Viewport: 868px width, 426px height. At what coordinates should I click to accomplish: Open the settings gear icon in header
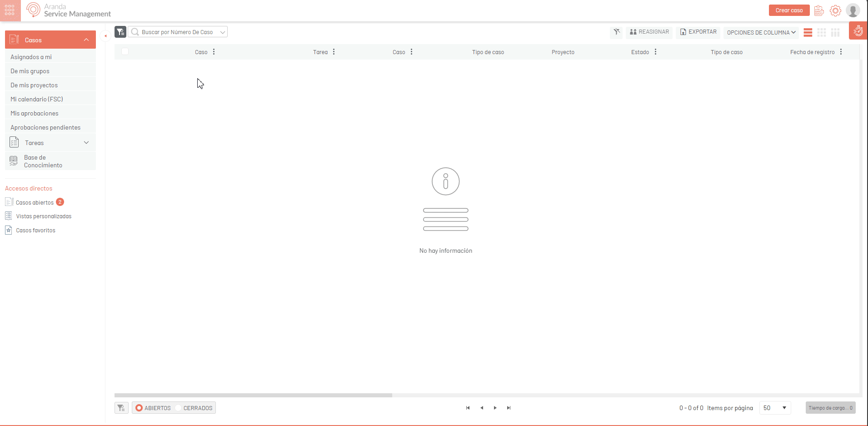(x=835, y=10)
